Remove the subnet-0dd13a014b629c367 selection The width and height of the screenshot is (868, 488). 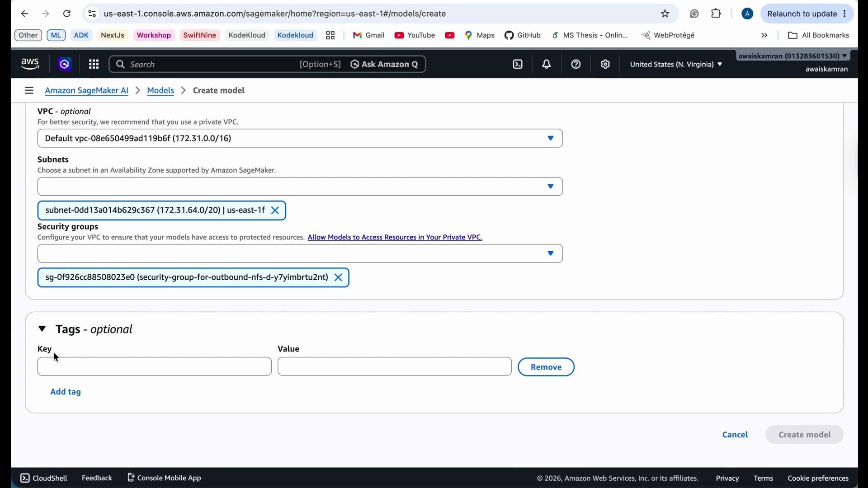tap(275, 211)
